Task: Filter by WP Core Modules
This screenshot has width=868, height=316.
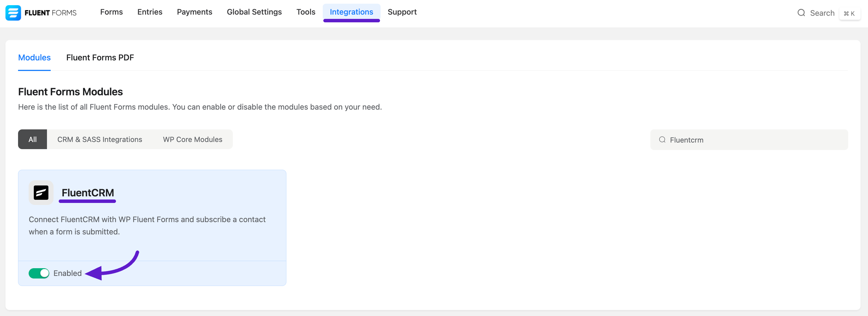Action: tap(193, 139)
